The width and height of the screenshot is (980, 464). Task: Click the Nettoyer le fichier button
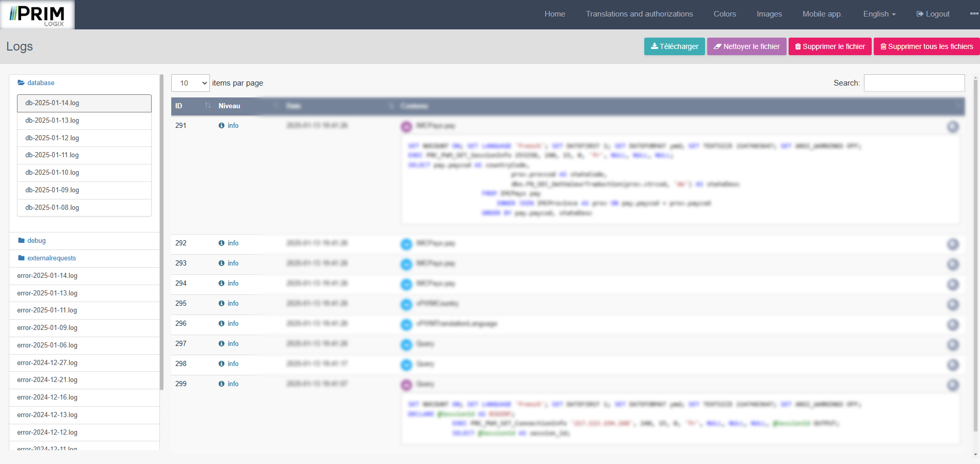tap(746, 46)
